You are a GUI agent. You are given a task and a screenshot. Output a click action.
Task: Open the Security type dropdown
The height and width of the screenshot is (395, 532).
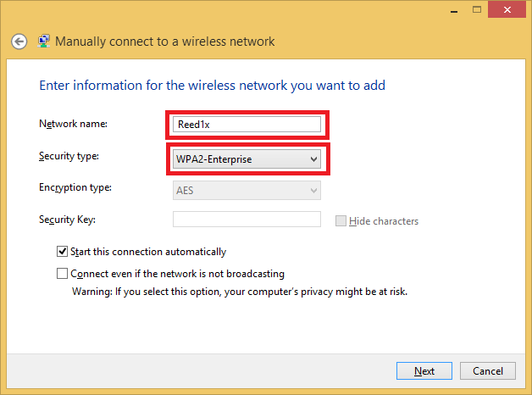247,159
